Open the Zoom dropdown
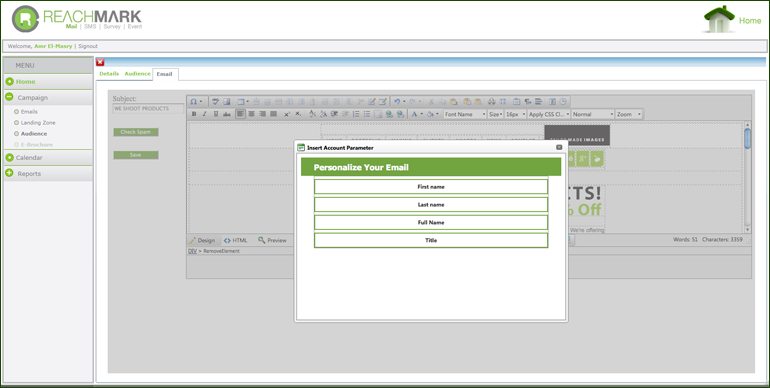The height and width of the screenshot is (388, 770). point(629,114)
